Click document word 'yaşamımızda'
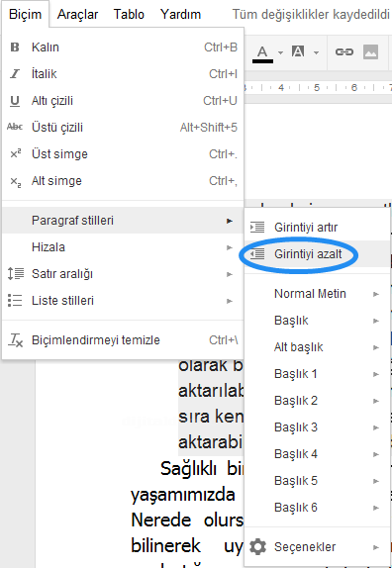This screenshot has height=568, width=392. coord(183,495)
